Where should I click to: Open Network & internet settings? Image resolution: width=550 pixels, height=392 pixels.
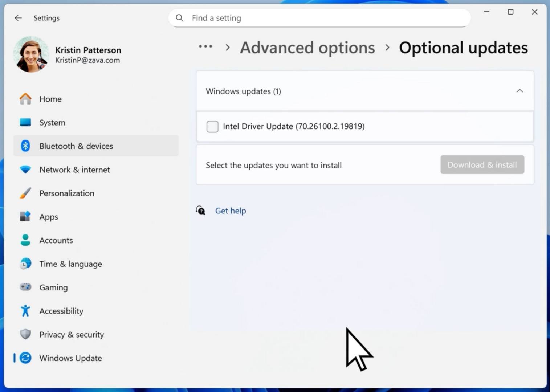click(x=96, y=170)
